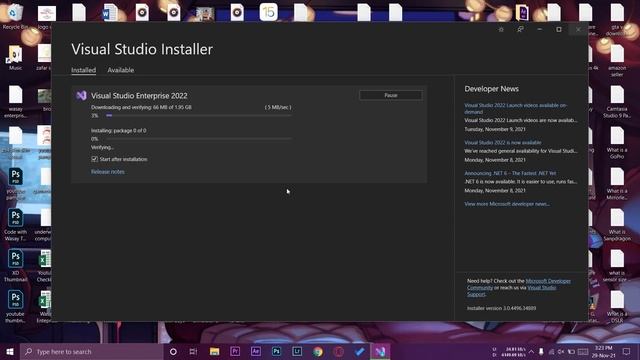Open Lightroom from the taskbar

pos(297,351)
